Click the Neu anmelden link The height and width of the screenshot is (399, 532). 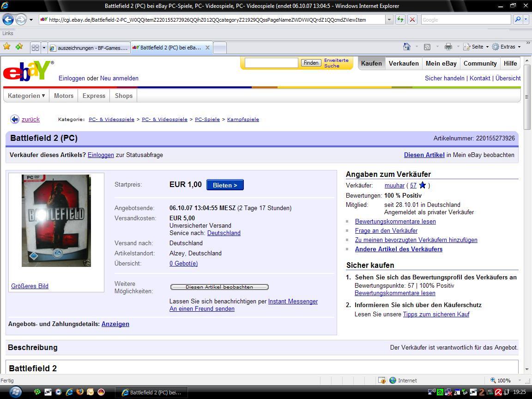(119, 79)
